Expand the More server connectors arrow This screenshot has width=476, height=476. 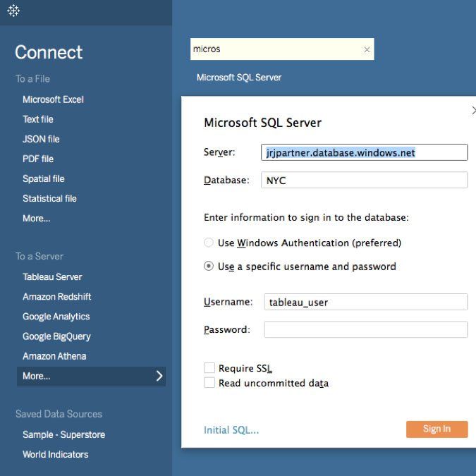tap(159, 376)
